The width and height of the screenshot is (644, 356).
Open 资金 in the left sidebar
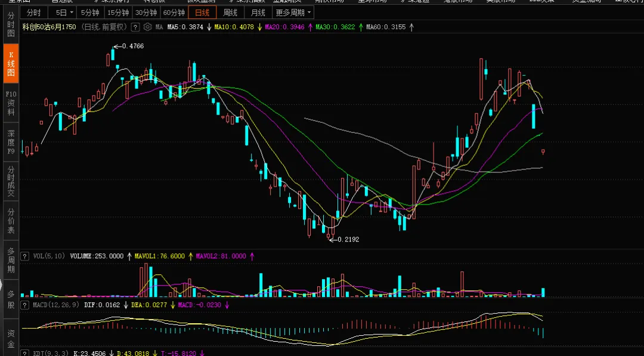(x=11, y=338)
